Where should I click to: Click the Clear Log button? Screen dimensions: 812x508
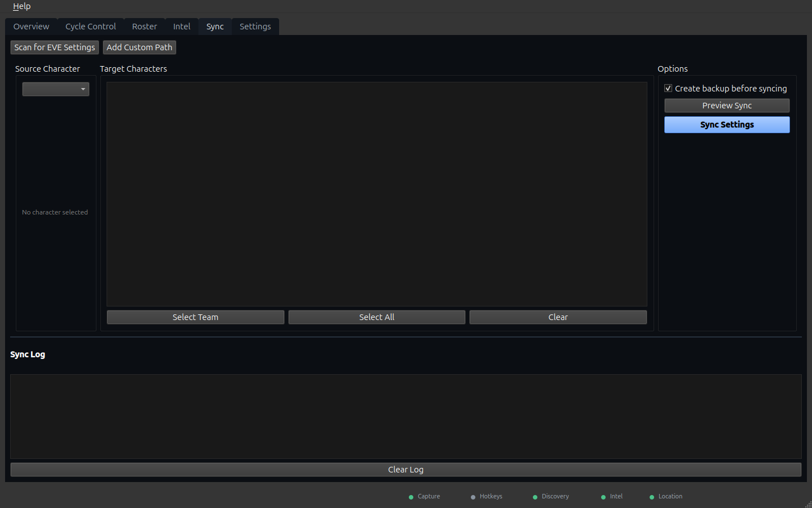click(x=406, y=470)
